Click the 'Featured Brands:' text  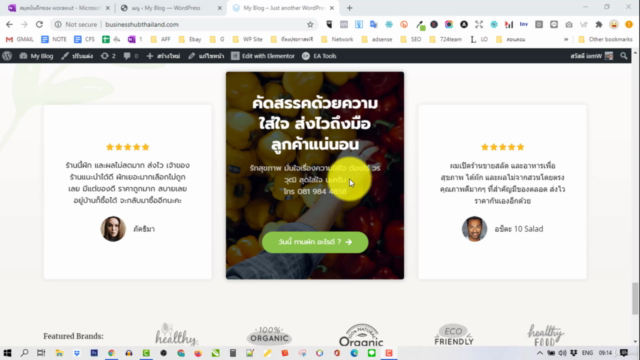click(x=73, y=336)
